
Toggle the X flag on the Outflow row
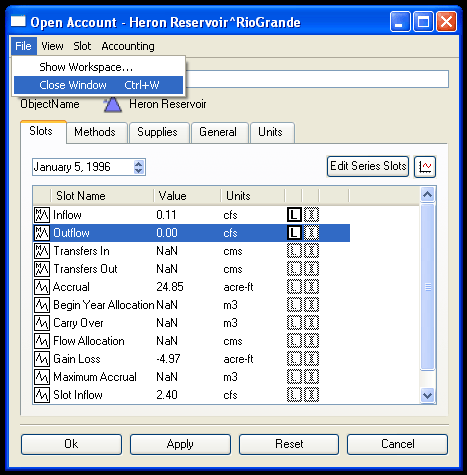(311, 233)
